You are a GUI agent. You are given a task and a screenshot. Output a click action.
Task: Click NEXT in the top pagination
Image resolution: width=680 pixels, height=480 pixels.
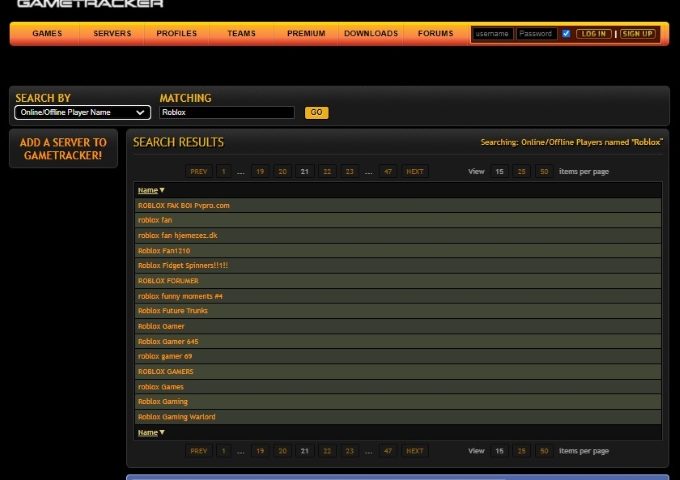(x=415, y=172)
